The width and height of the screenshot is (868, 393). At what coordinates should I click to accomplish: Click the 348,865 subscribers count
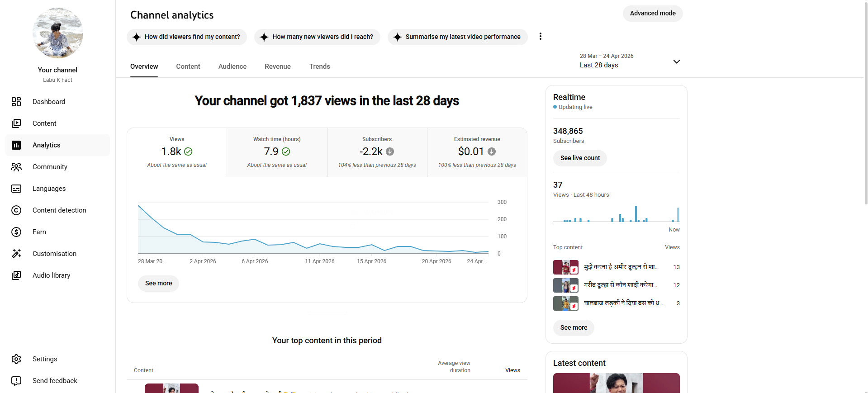click(568, 131)
